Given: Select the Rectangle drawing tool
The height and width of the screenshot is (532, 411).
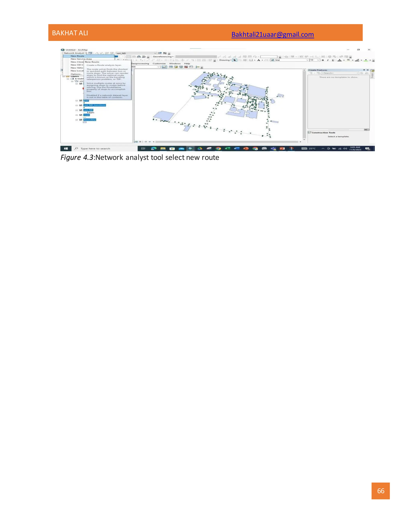Looking at the screenshot, I should (251, 60).
